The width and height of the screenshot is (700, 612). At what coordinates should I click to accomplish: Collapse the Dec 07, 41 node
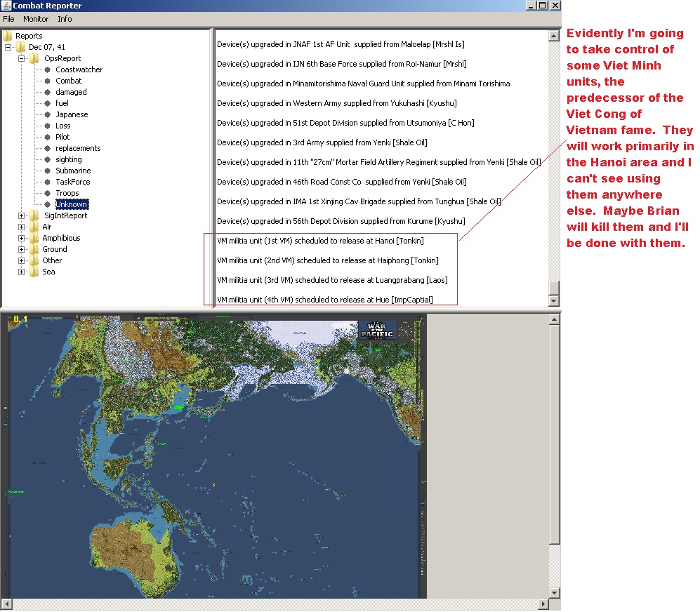click(8, 47)
